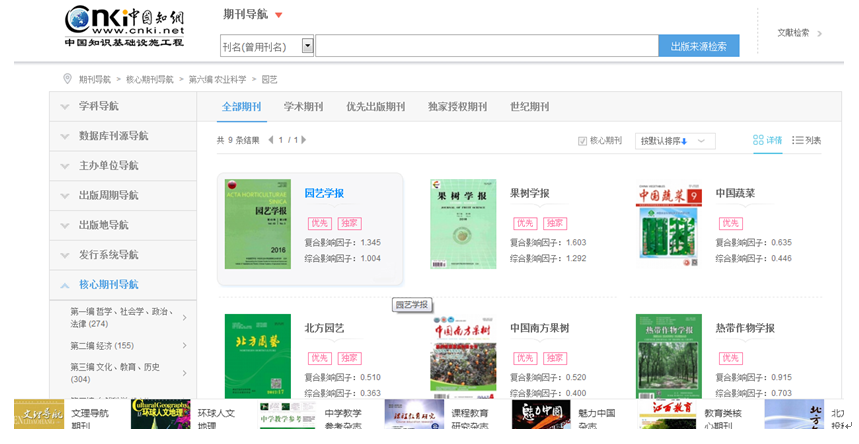Go to previous results page arrow

271,140
